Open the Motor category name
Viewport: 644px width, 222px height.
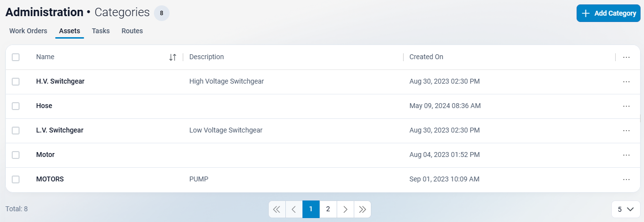(45, 155)
